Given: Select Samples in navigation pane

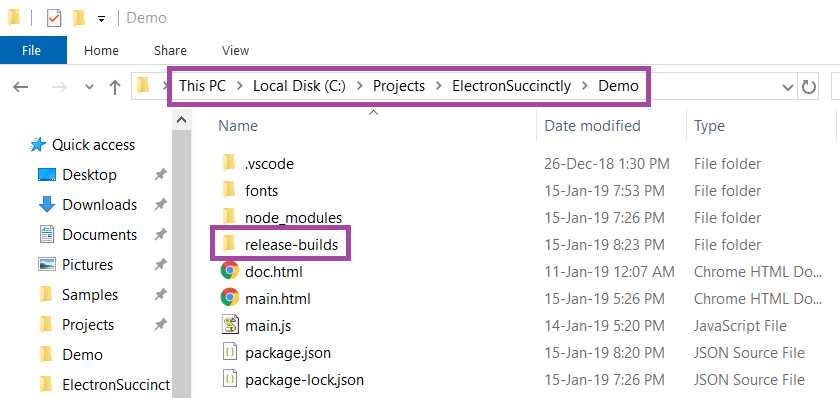Looking at the screenshot, I should (90, 295).
